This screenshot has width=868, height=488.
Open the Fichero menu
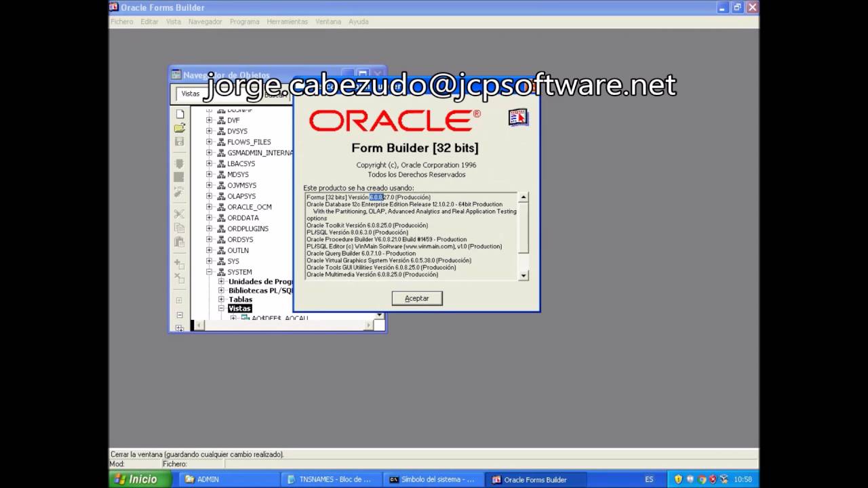[122, 22]
